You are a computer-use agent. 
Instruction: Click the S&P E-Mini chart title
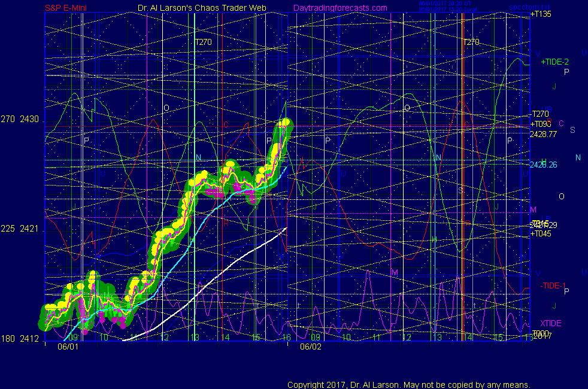click(66, 8)
